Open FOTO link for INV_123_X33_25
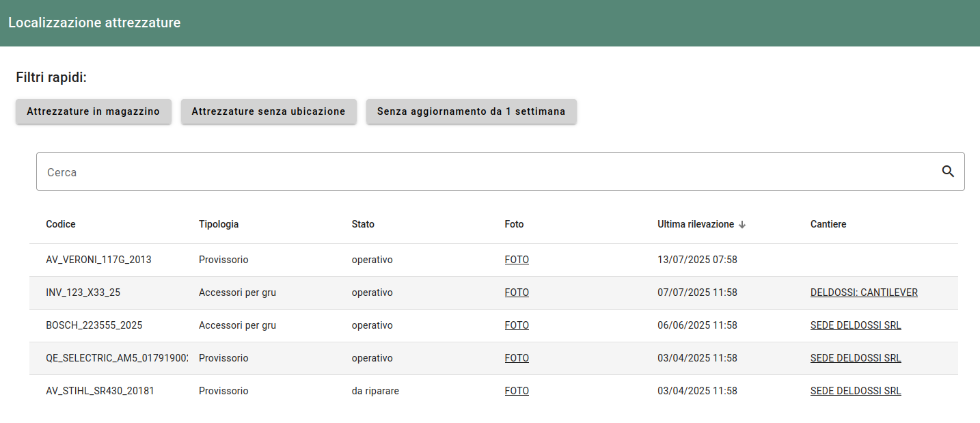 tap(517, 292)
